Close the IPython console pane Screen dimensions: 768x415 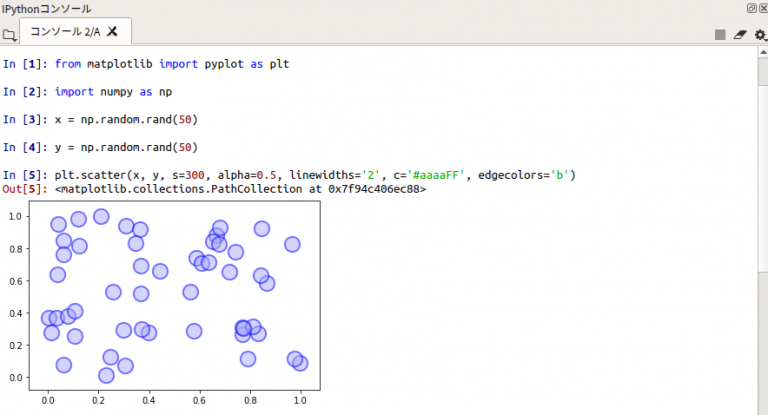pyautogui.click(x=762, y=8)
